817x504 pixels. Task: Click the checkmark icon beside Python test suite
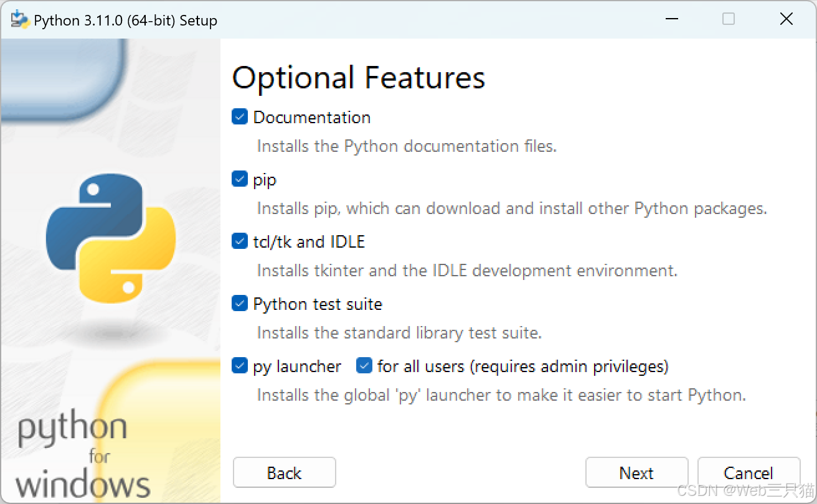click(x=239, y=303)
